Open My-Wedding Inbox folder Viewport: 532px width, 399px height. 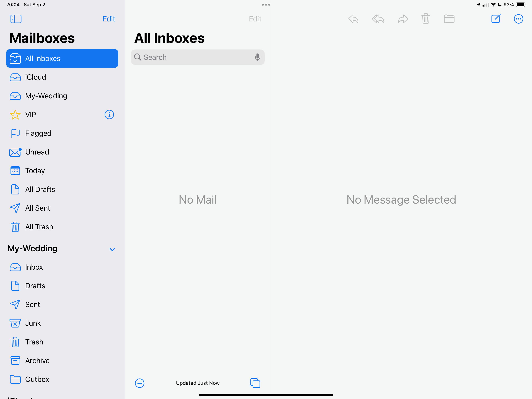click(x=62, y=267)
